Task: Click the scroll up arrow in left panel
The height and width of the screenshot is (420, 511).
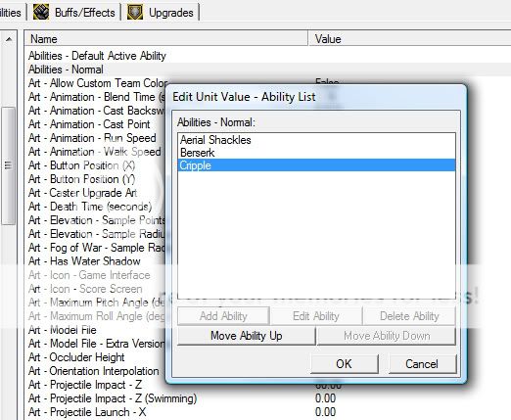Action: pos(9,39)
